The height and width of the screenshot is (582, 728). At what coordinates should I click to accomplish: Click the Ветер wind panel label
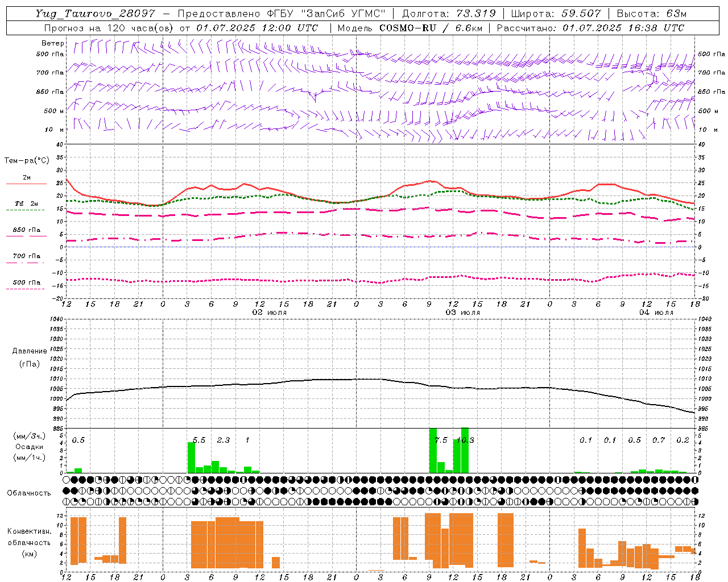(53, 43)
